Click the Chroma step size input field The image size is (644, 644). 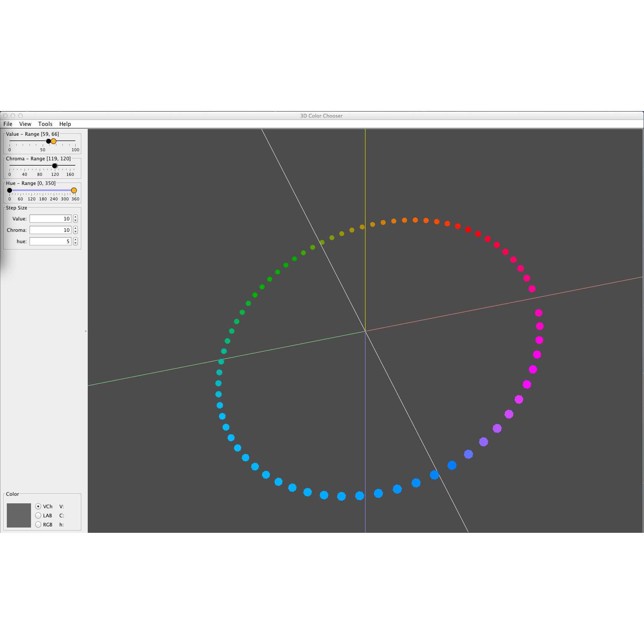coord(51,230)
